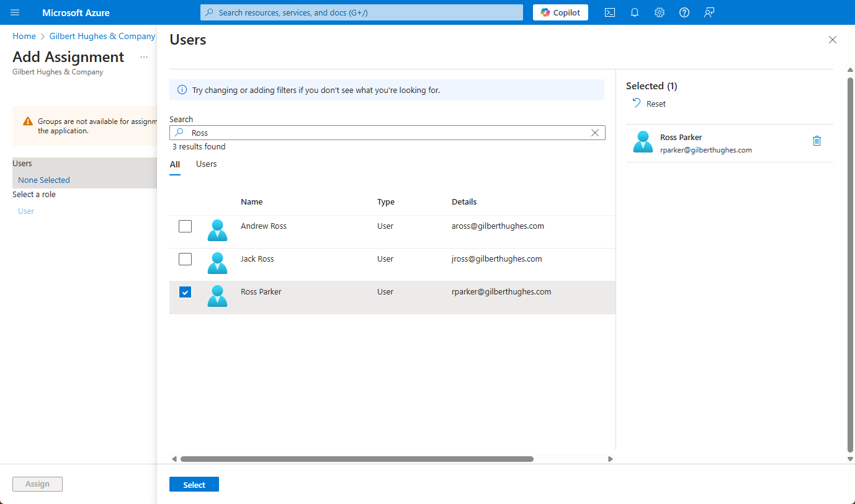Image resolution: width=855 pixels, height=504 pixels.
Task: Open the portal Settings gear
Action: coord(659,12)
